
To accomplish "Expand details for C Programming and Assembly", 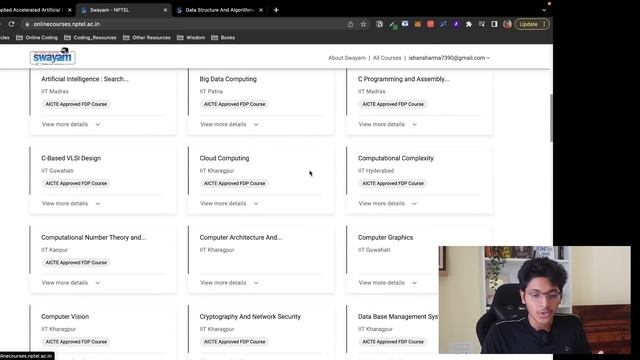I will point(388,124).
